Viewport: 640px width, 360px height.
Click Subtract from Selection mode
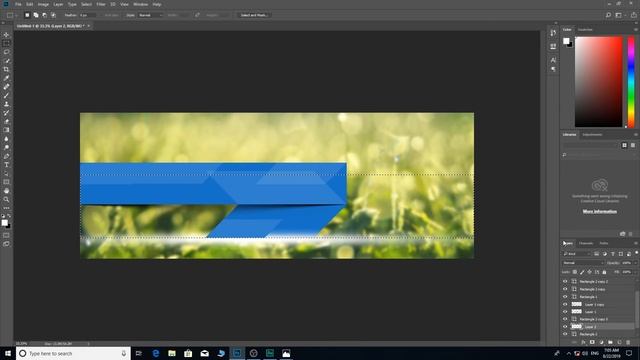(44, 15)
